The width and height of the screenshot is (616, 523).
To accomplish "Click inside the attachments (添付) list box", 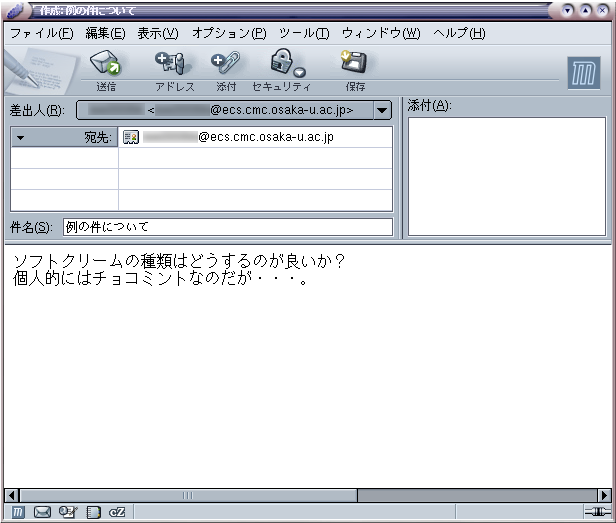I will pos(508,175).
